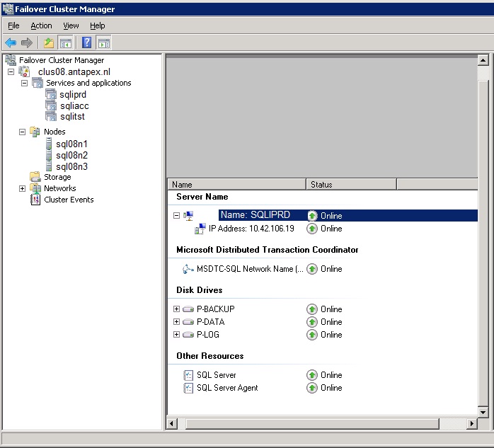Expand the P-DATA disk drive
This screenshot has height=448, width=494.
pyautogui.click(x=176, y=321)
